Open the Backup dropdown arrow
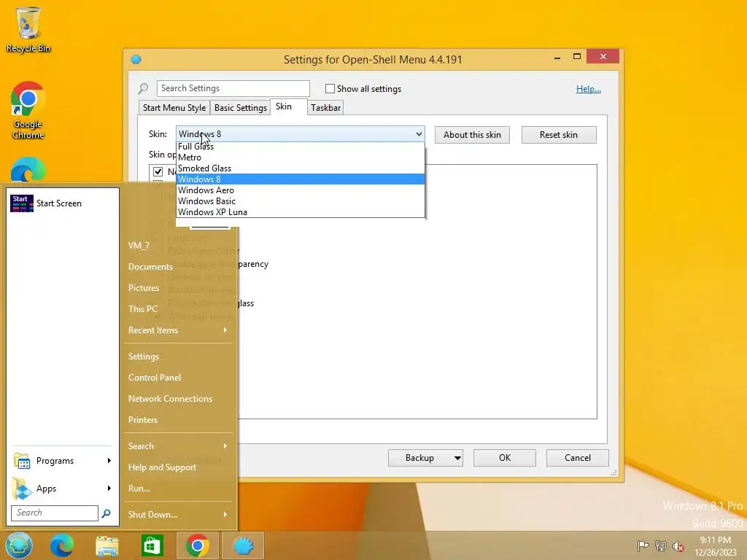This screenshot has height=560, width=747. (x=457, y=458)
